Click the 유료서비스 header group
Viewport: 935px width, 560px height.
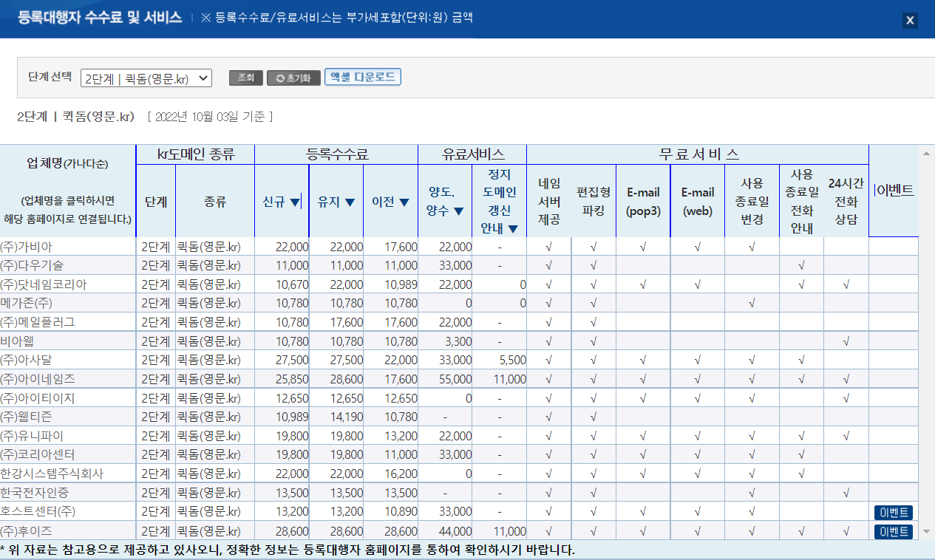472,154
